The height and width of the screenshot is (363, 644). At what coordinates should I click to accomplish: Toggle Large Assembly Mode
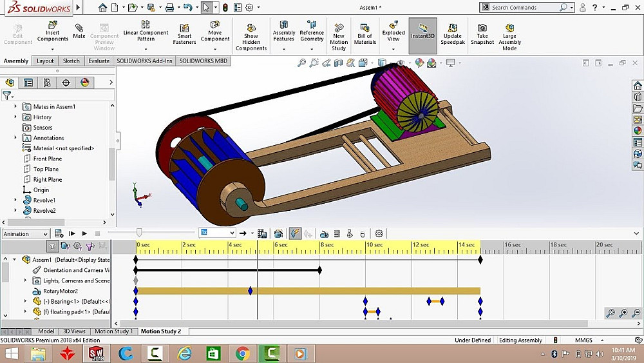tap(509, 35)
